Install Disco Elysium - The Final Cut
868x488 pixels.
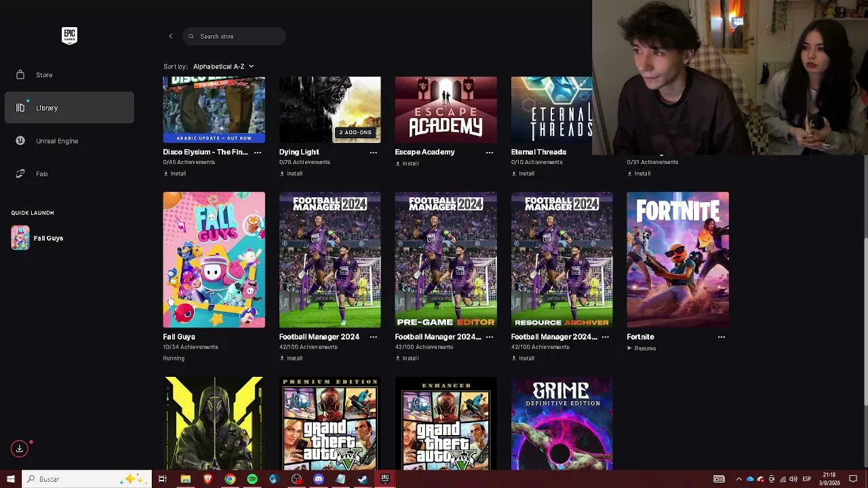pos(175,174)
